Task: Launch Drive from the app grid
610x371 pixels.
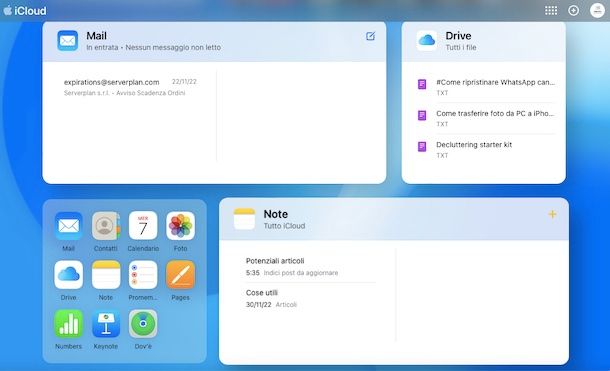Action: coord(68,275)
